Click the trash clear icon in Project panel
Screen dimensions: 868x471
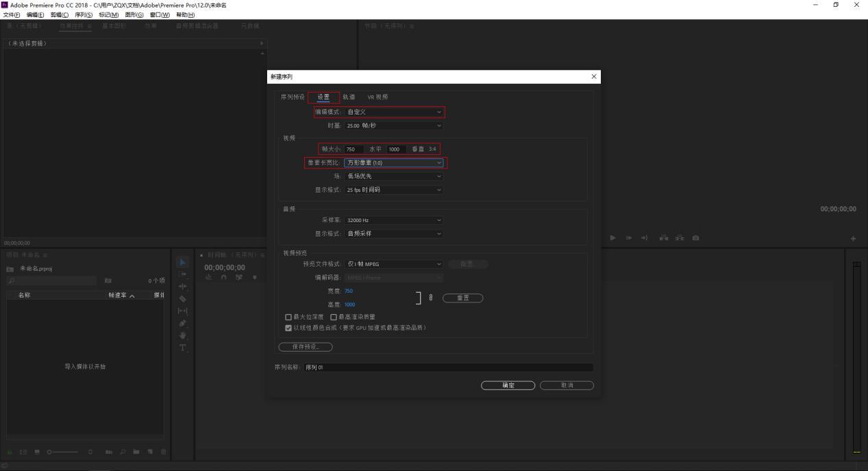click(163, 452)
